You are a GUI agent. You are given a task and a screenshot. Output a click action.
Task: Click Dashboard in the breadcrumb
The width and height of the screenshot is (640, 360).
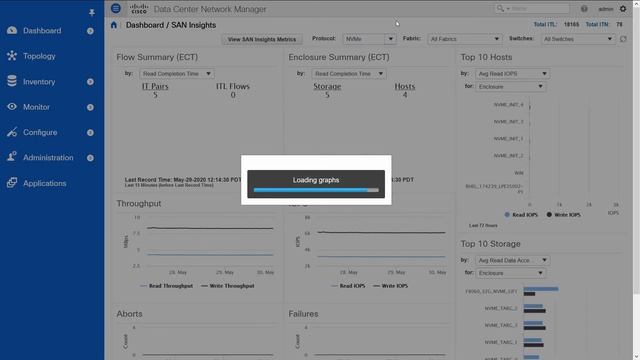click(x=144, y=25)
